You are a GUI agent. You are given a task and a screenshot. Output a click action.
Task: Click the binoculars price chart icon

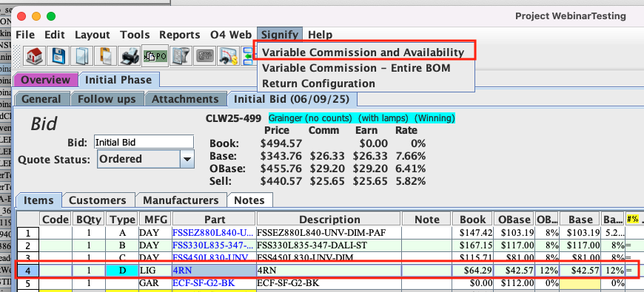tap(228, 55)
